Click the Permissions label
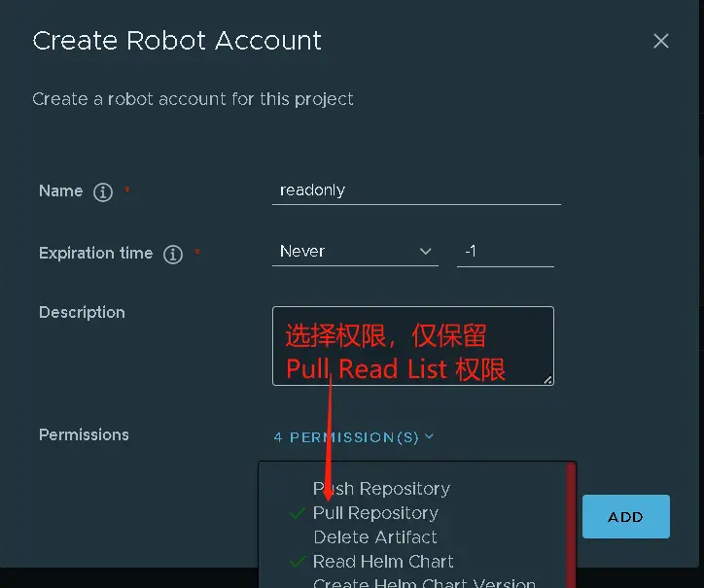The image size is (704, 588). click(x=84, y=434)
